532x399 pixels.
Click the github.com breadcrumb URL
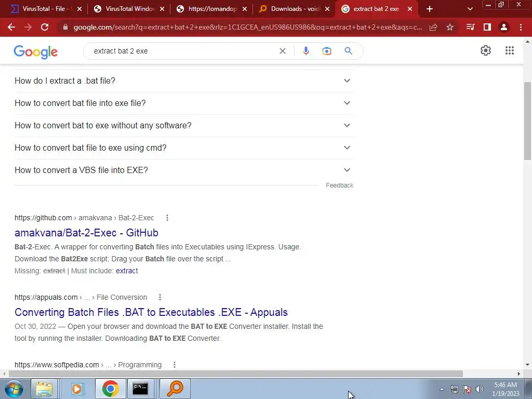[x=84, y=218]
